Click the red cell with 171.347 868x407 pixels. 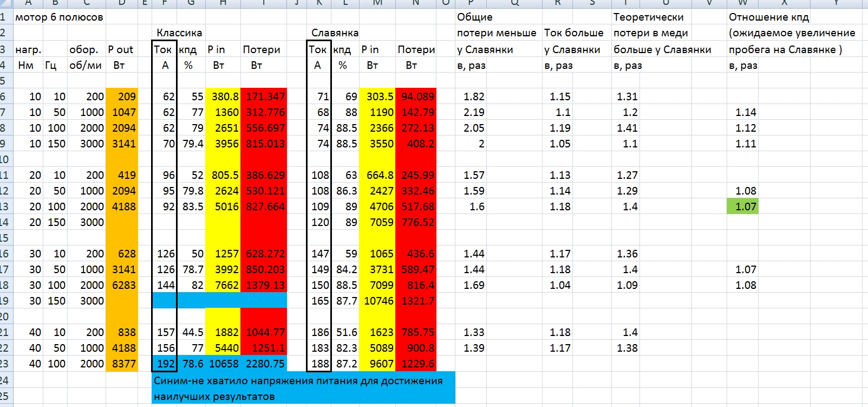pos(264,96)
